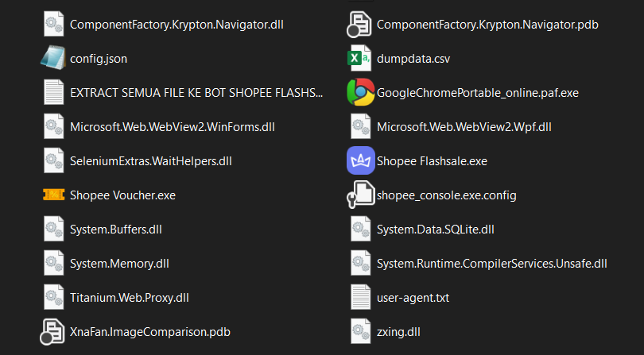Click the user-agent.txt text file icon
The height and width of the screenshot is (355, 644).
click(361, 297)
